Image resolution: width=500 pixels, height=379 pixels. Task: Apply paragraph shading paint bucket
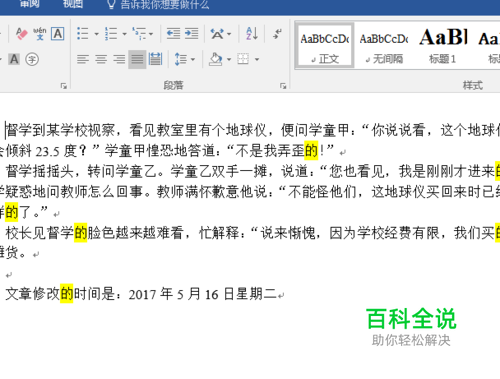pos(216,59)
